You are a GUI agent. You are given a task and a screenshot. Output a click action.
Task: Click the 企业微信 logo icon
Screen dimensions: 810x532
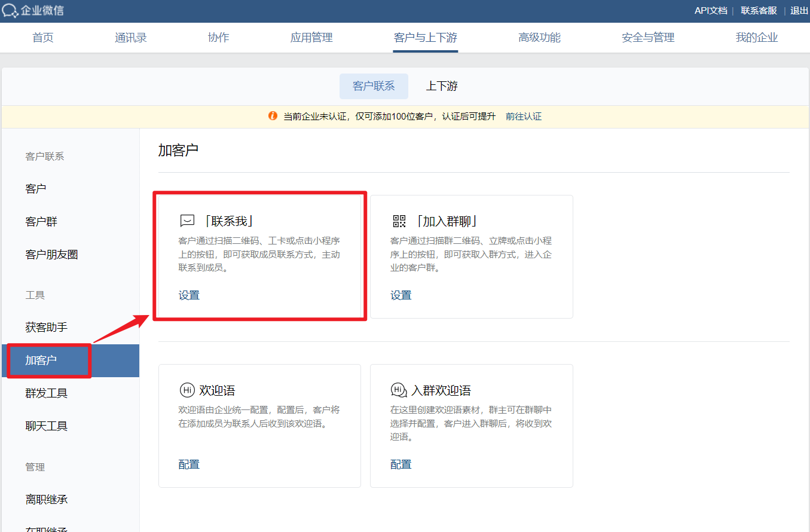(10, 11)
